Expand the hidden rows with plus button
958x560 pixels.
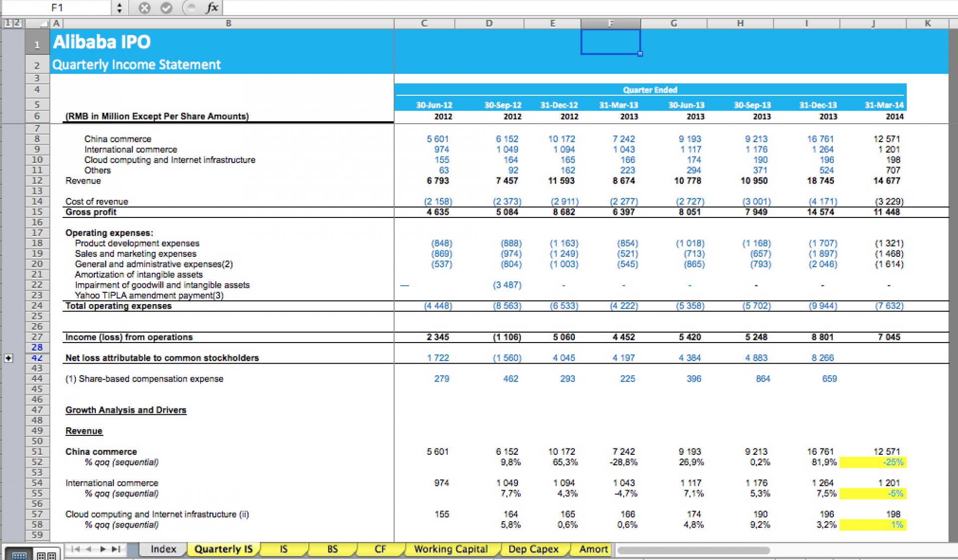coord(8,358)
